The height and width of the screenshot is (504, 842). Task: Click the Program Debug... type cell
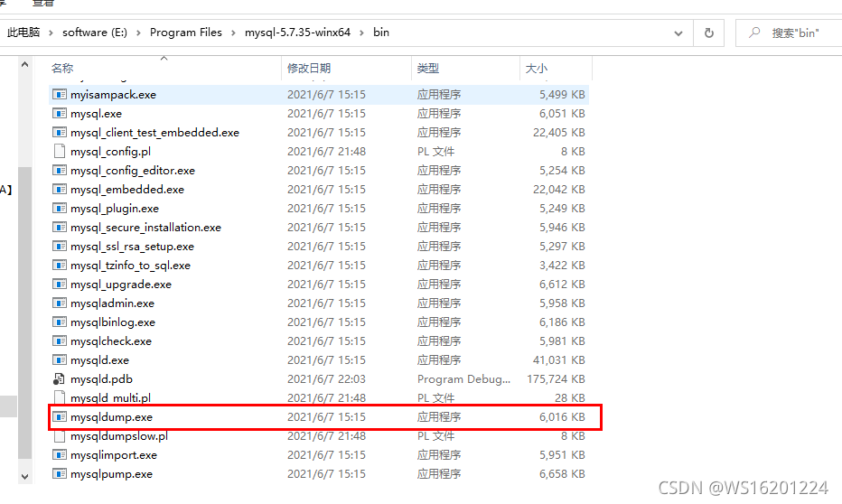464,379
